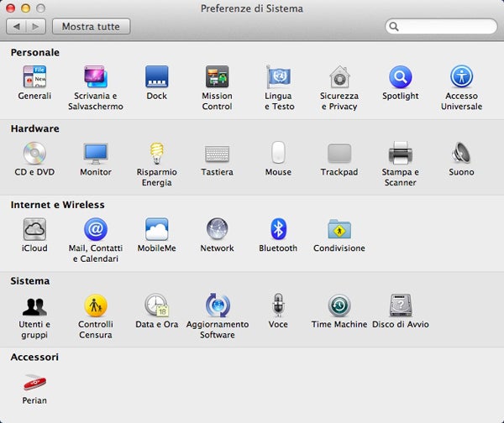Go forward with the right arrow button
Image resolution: width=504 pixels, height=423 pixels.
(36, 26)
